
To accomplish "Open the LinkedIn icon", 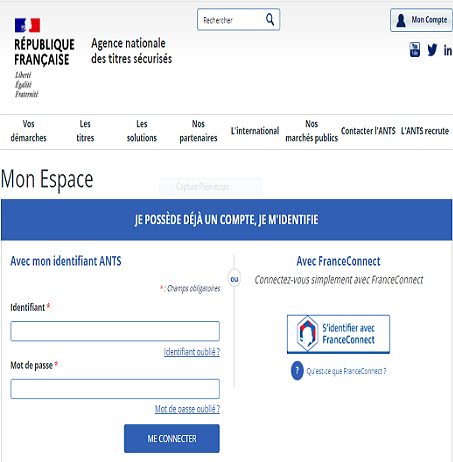I will [x=448, y=50].
